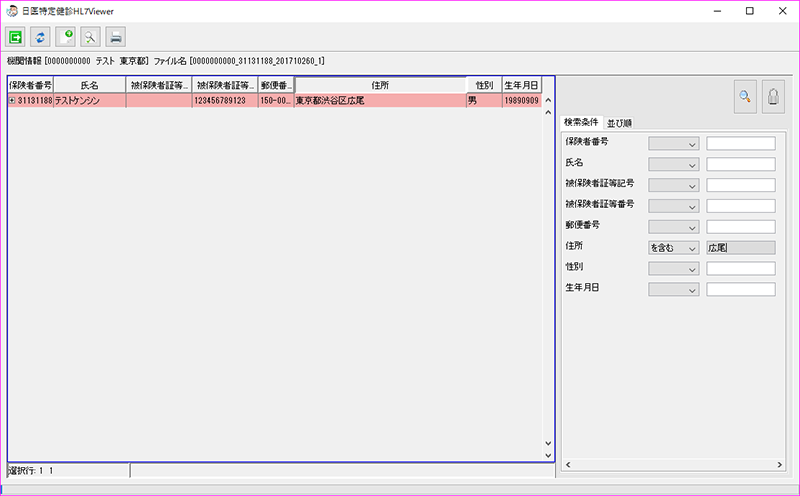Click the open file document icon

pyautogui.click(x=66, y=37)
